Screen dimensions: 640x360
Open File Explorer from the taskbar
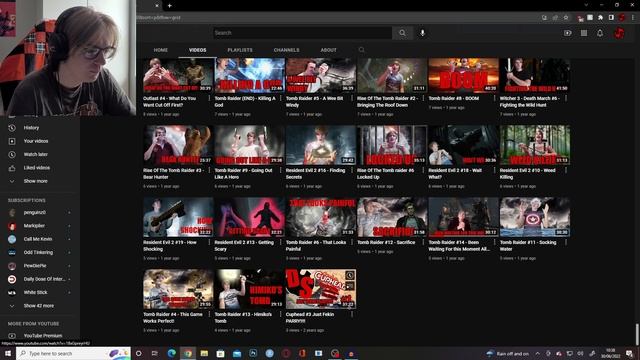pos(204,353)
